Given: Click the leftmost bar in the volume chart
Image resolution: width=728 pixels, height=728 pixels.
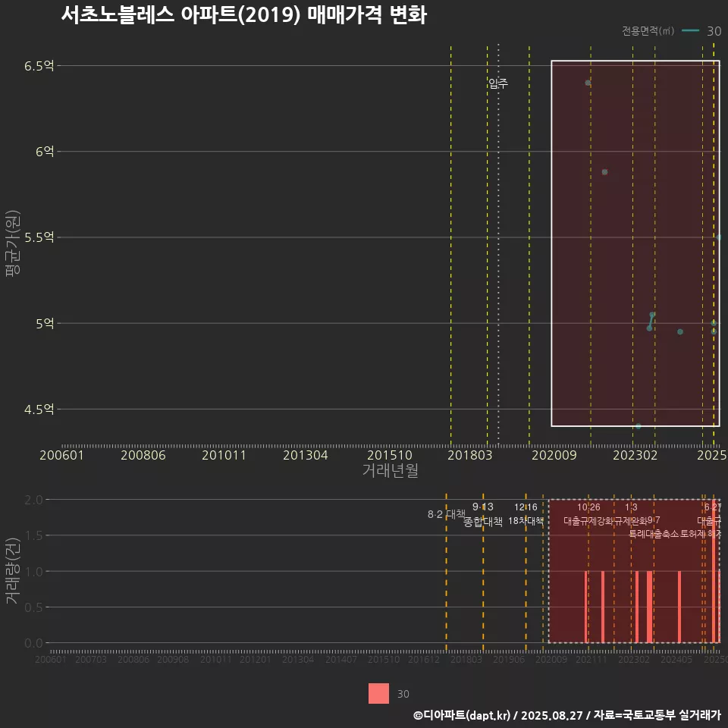Looking at the screenshot, I should [x=586, y=606].
